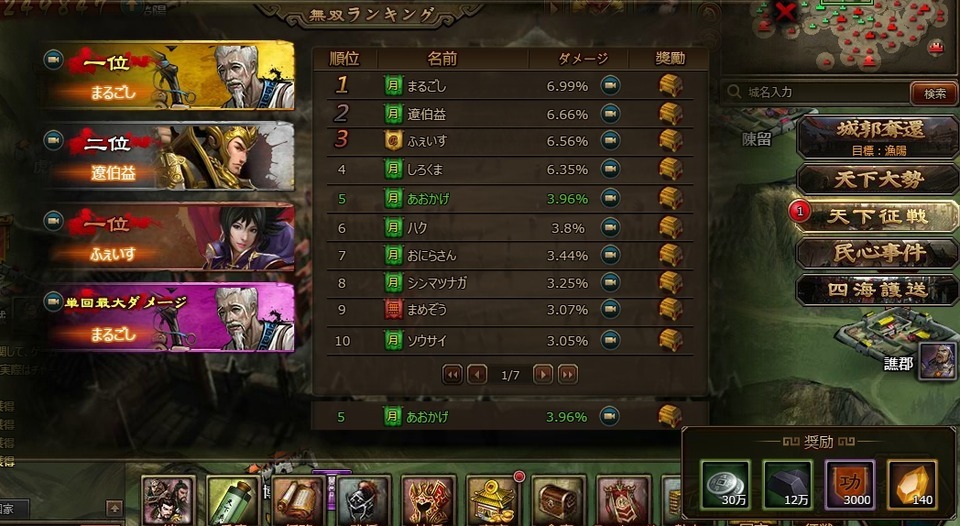
Task: Play the replay video for まるごし in rank 1
Action: point(610,86)
